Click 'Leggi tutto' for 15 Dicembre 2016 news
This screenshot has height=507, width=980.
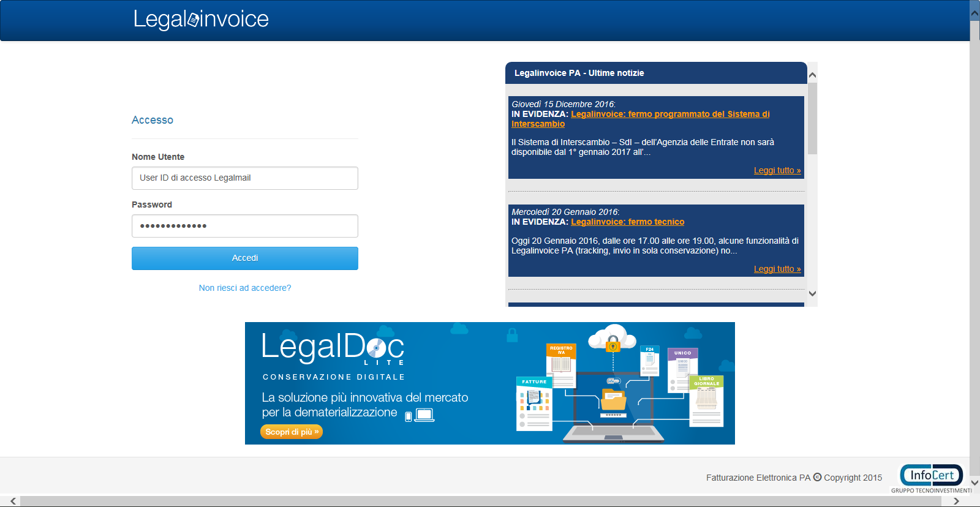[x=777, y=170]
